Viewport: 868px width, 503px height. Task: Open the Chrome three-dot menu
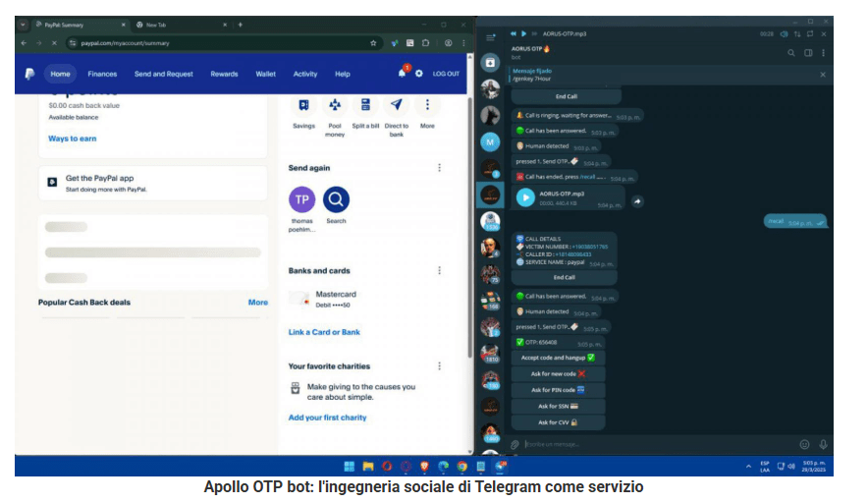click(x=463, y=42)
